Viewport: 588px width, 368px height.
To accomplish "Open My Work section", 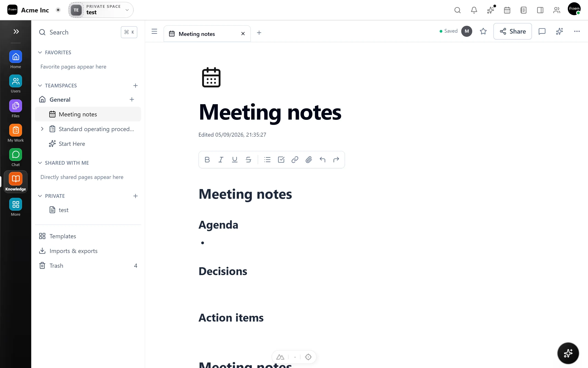I will pos(16,133).
